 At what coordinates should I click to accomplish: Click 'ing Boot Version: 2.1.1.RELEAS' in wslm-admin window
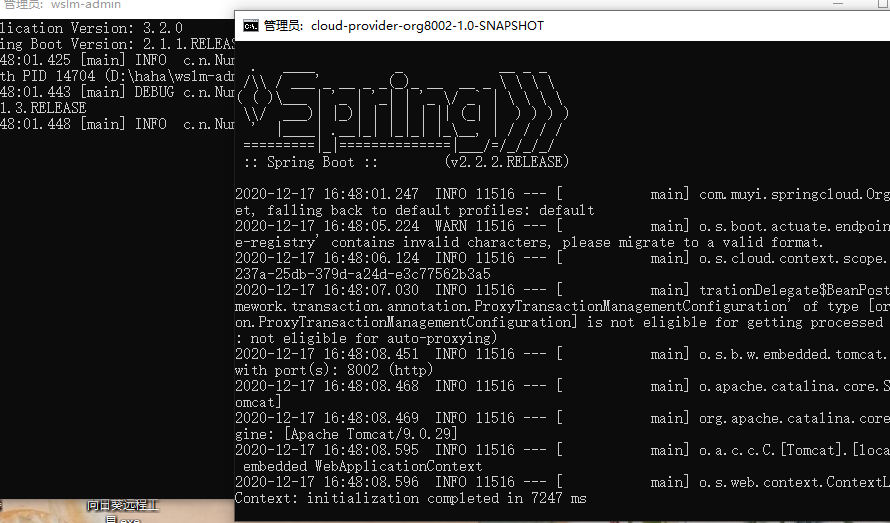(x=117, y=44)
